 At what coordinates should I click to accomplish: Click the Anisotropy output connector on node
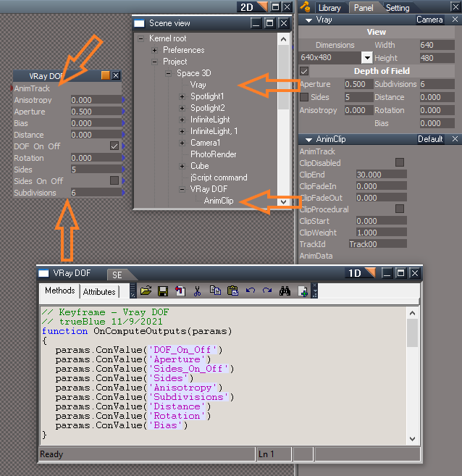point(123,100)
